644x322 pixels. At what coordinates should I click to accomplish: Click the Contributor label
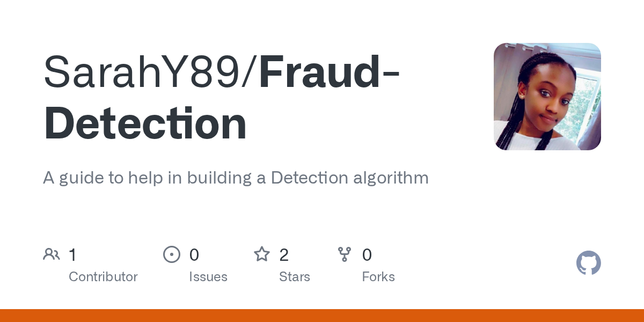tap(103, 277)
